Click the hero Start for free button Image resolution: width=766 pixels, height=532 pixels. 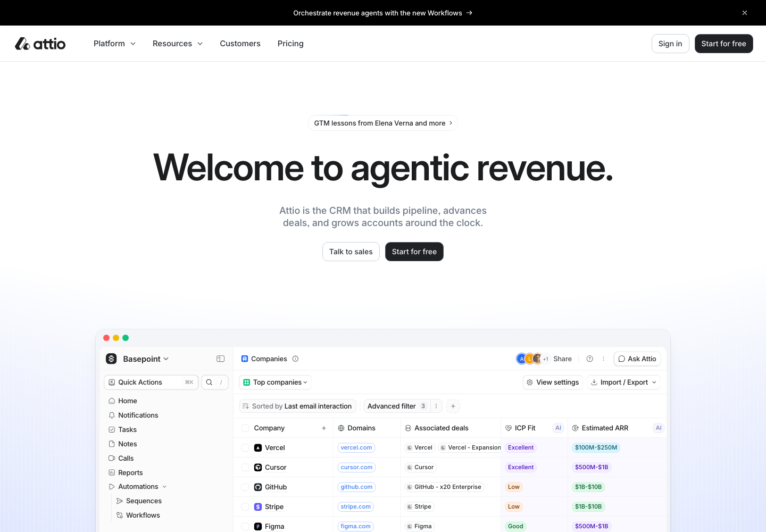point(414,252)
